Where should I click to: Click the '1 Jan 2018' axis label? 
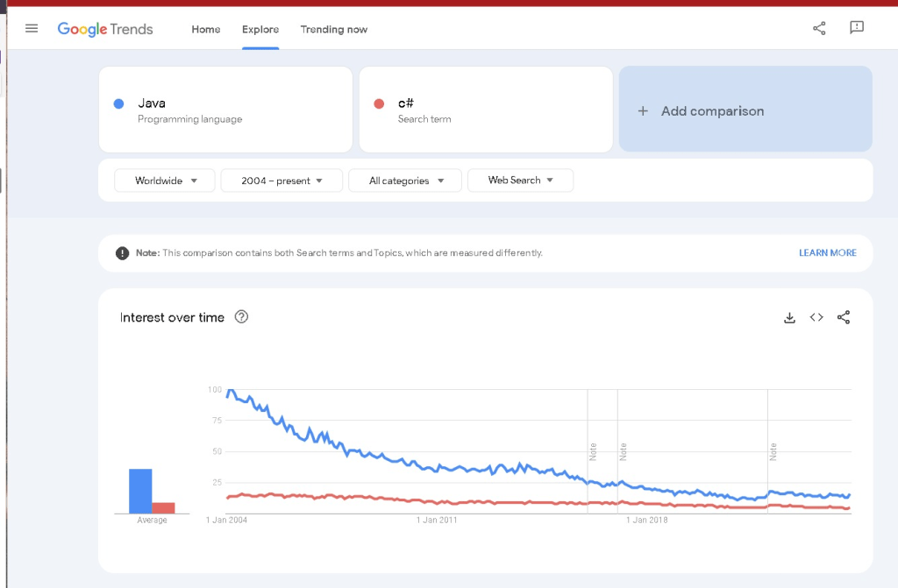(646, 520)
